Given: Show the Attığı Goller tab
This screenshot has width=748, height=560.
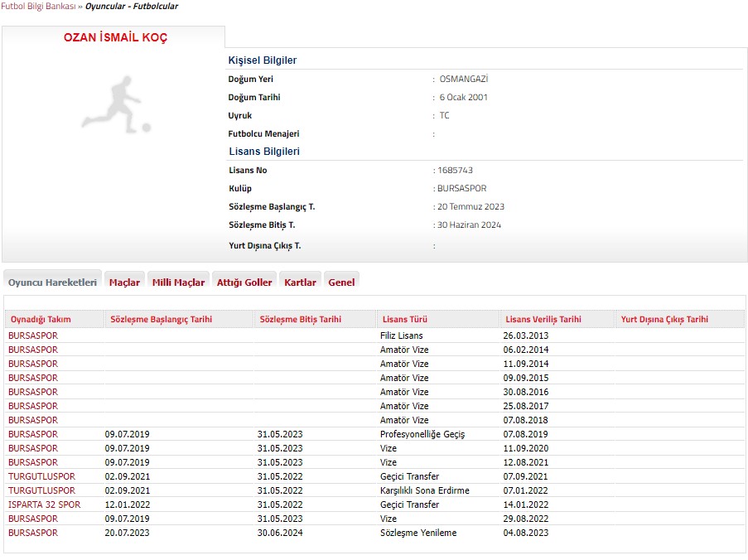Looking at the screenshot, I should [x=244, y=282].
